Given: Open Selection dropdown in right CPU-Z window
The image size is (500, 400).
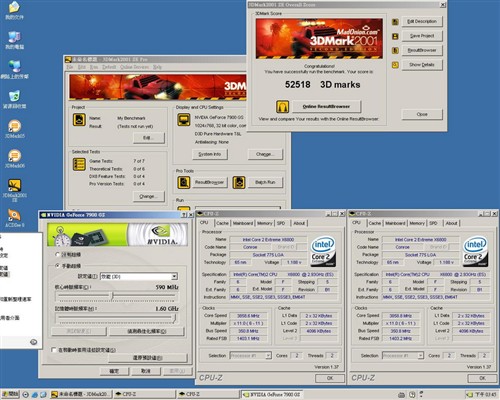Looking at the screenshot, I should (403, 356).
